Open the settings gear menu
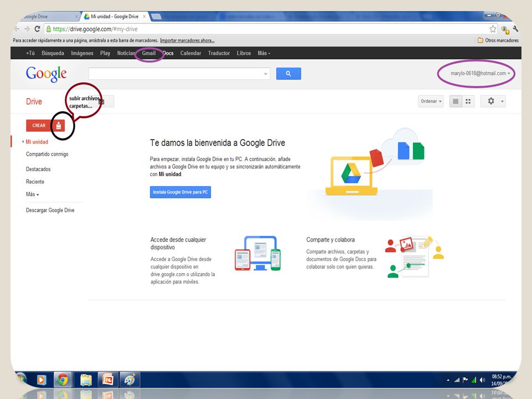The width and height of the screenshot is (532, 399). tap(493, 101)
